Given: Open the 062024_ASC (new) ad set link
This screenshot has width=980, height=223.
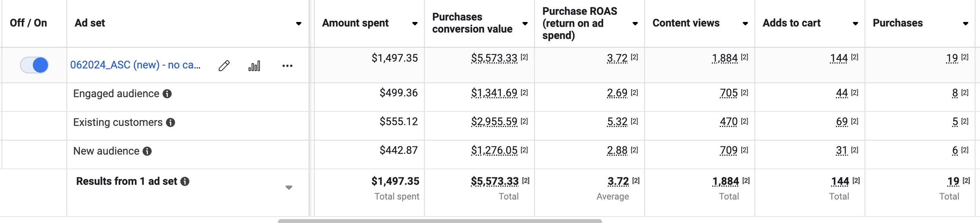Looking at the screenshot, I should (x=135, y=65).
